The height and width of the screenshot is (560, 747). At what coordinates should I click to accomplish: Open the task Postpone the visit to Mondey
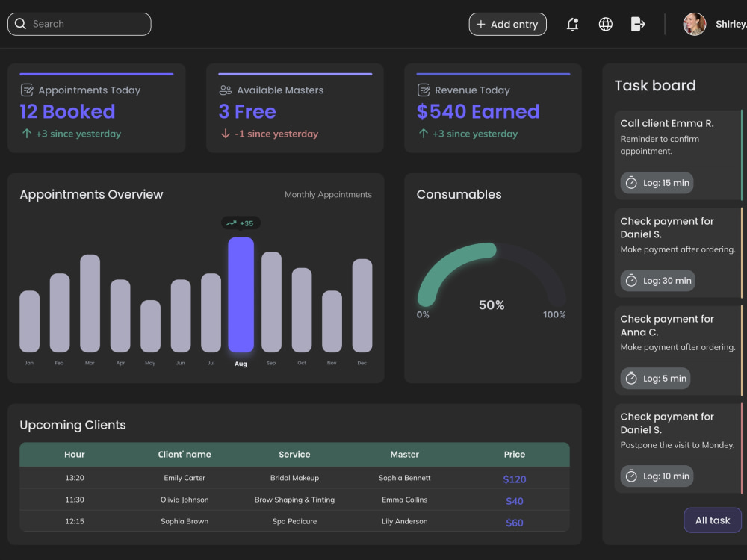[678, 449]
